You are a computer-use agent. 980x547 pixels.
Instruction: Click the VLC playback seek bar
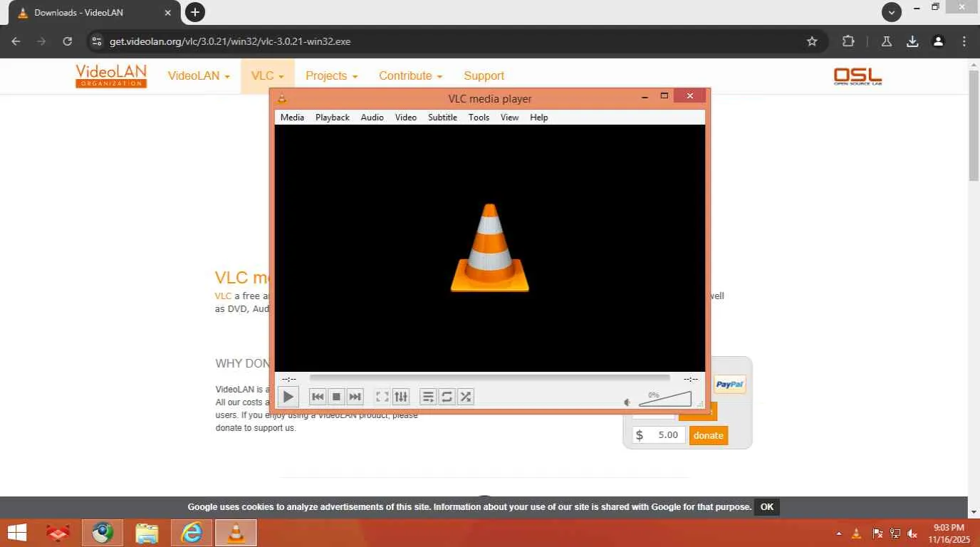490,378
